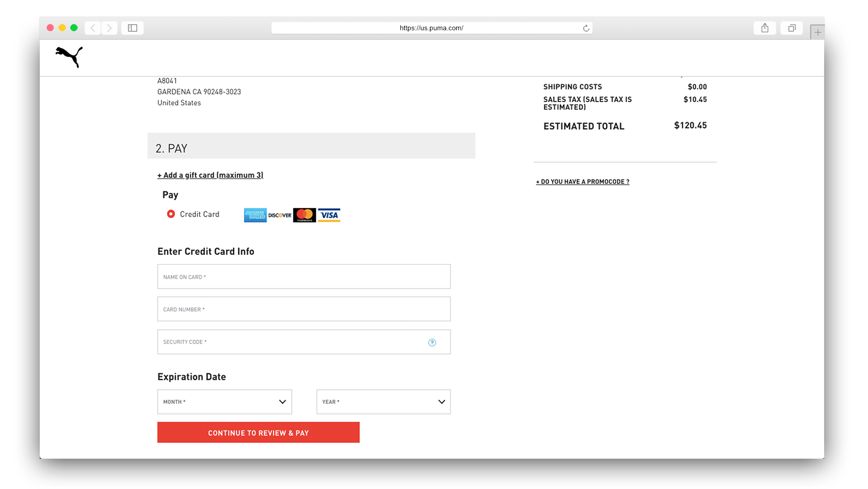Click the Card Number input field
Screen dimensions: 868x489
[303, 309]
